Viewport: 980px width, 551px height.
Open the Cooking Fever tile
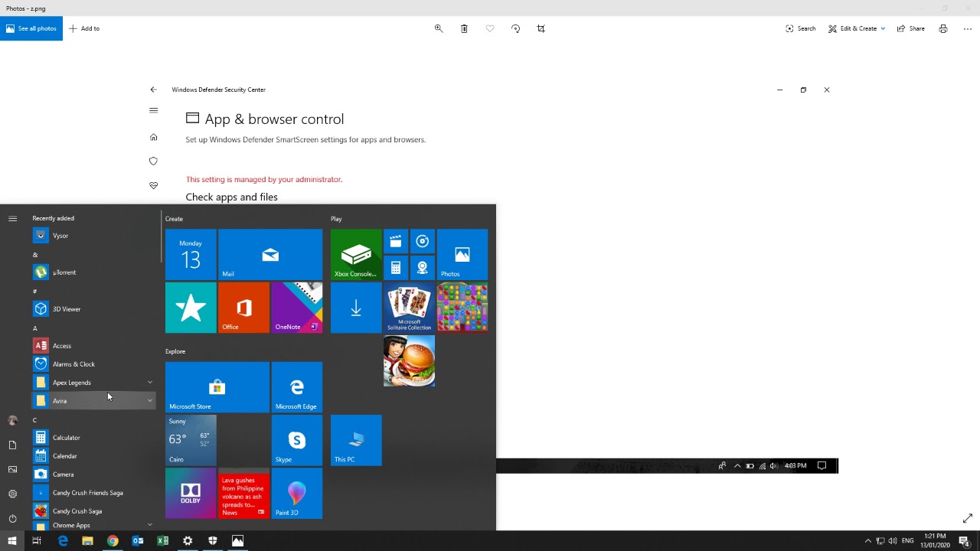click(409, 360)
